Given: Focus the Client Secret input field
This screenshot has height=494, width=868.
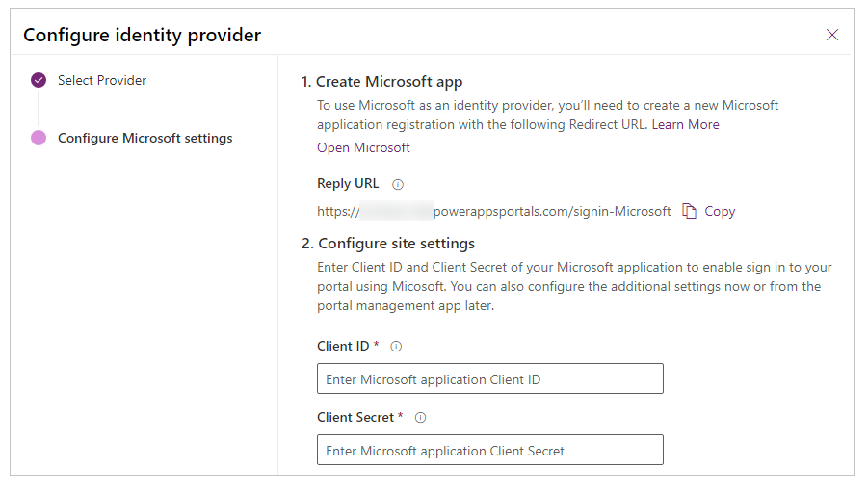Looking at the screenshot, I should click(x=490, y=450).
